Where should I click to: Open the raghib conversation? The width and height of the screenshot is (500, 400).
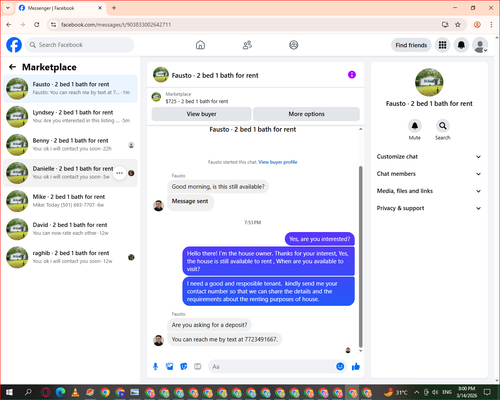click(x=70, y=257)
